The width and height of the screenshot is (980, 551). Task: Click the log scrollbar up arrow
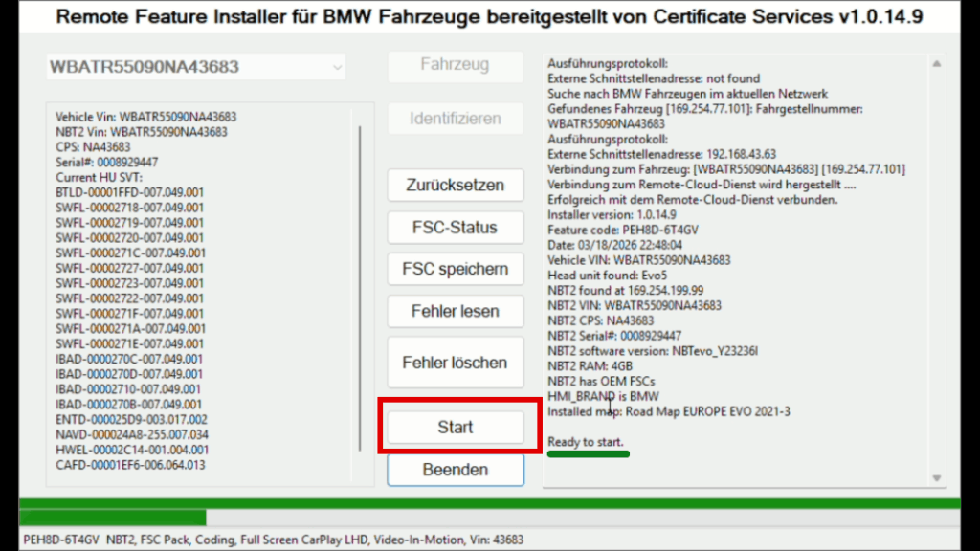pos(936,63)
